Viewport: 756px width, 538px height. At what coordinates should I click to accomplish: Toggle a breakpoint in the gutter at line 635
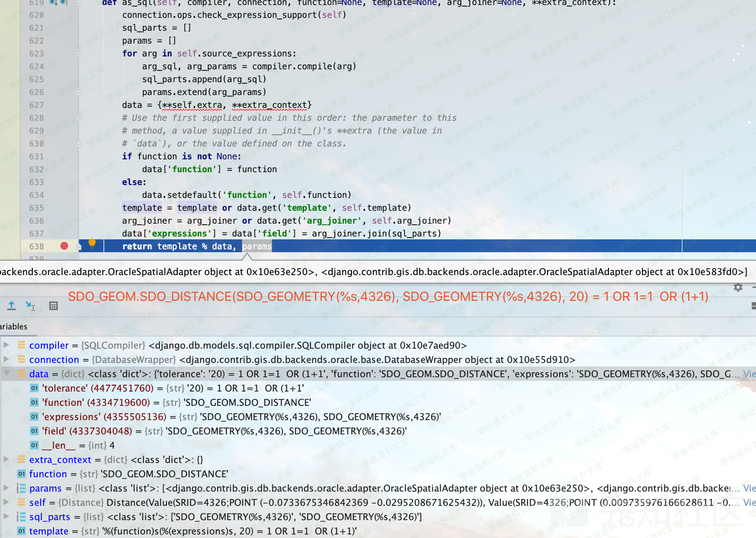(x=64, y=208)
